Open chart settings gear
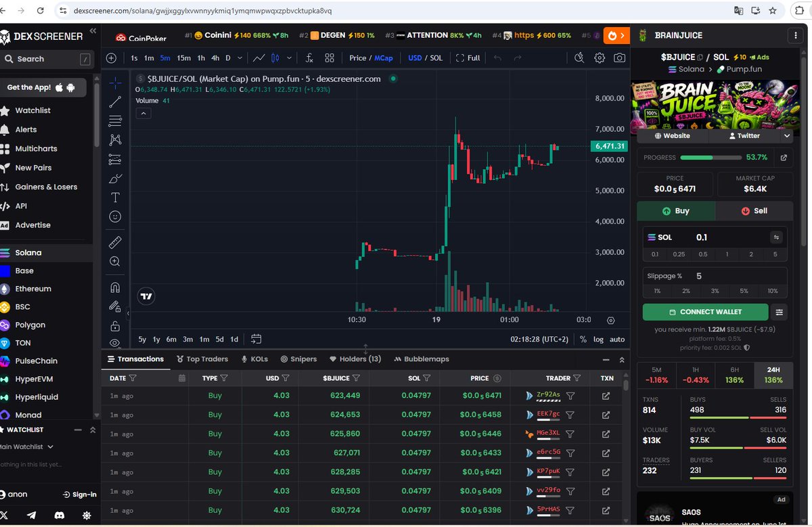 (x=600, y=58)
